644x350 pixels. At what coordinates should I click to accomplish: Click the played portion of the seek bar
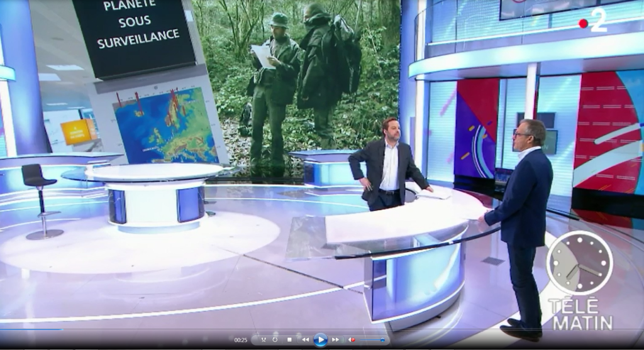31,329
